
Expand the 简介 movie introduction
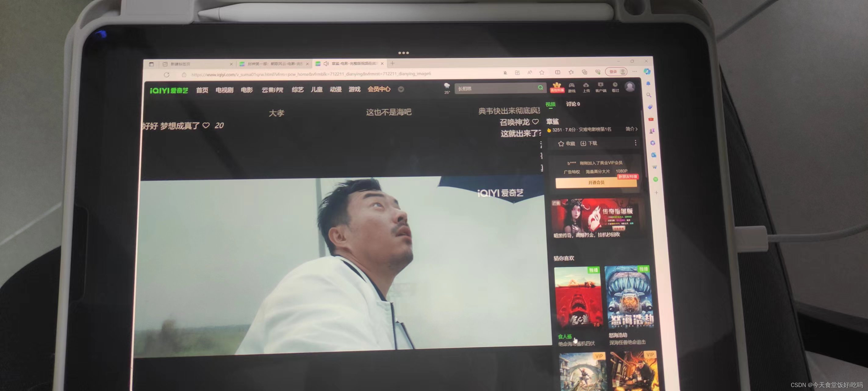coord(631,129)
